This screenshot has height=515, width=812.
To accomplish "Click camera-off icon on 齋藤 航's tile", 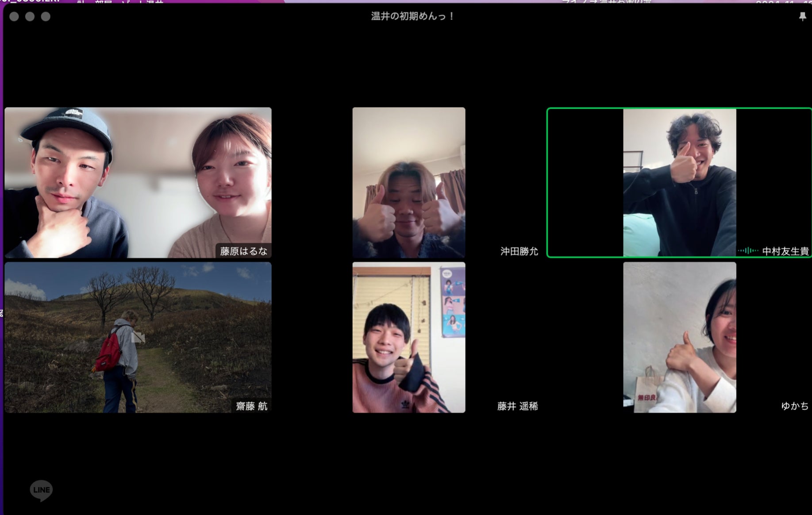I will click(x=138, y=338).
